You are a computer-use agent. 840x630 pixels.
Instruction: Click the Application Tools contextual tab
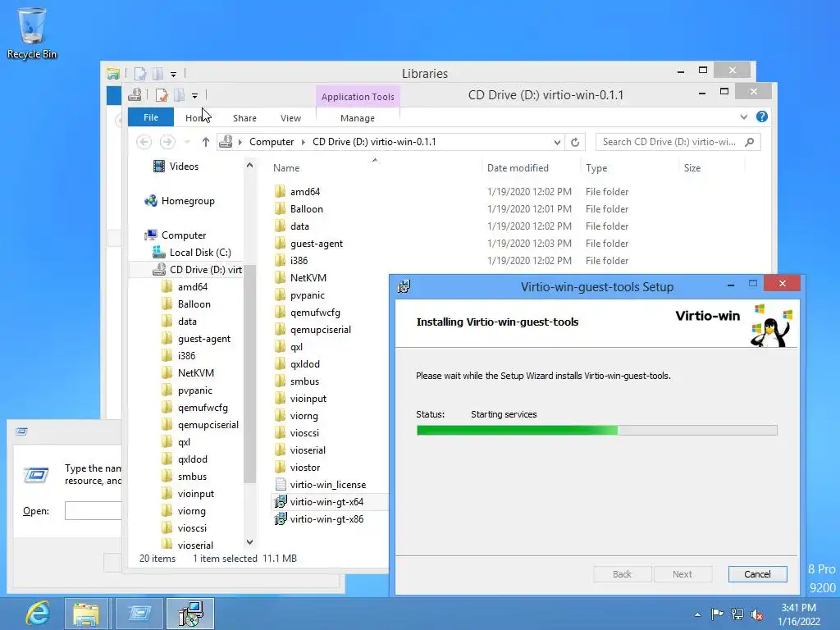[358, 97]
